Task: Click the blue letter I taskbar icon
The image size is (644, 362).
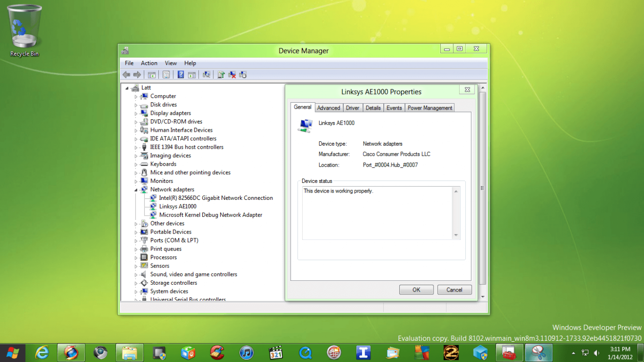Action: (364, 353)
